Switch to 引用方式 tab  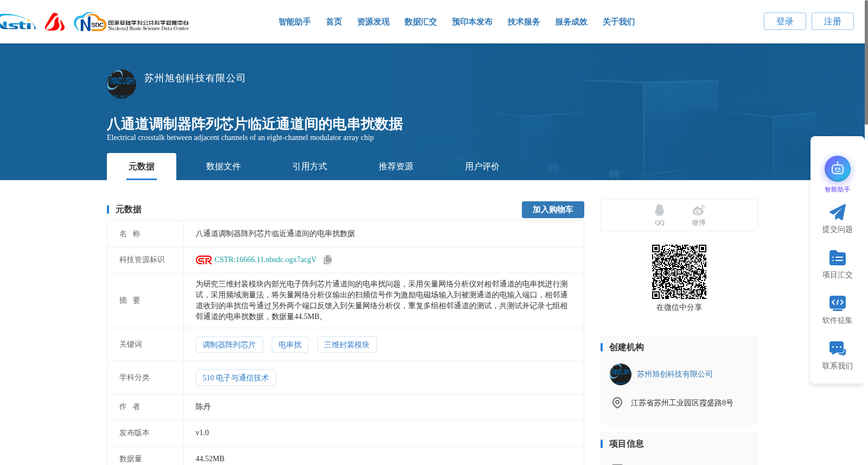click(x=310, y=167)
